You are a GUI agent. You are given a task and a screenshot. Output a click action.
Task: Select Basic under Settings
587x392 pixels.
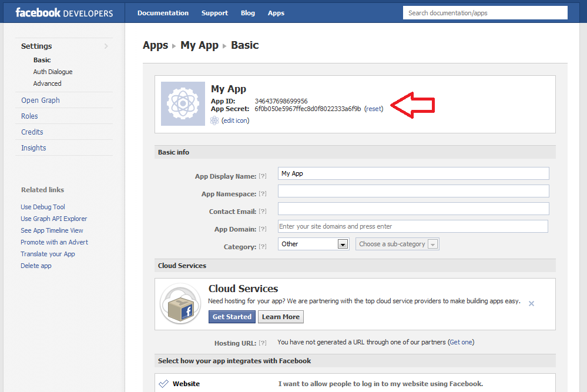coord(42,60)
